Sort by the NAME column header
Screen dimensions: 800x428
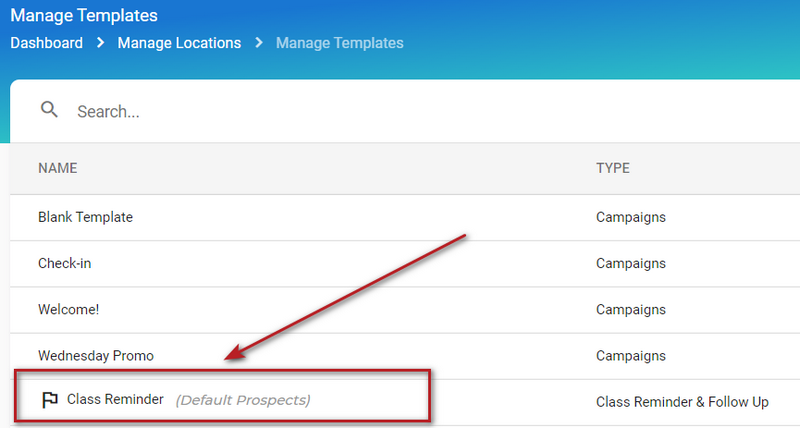58,168
